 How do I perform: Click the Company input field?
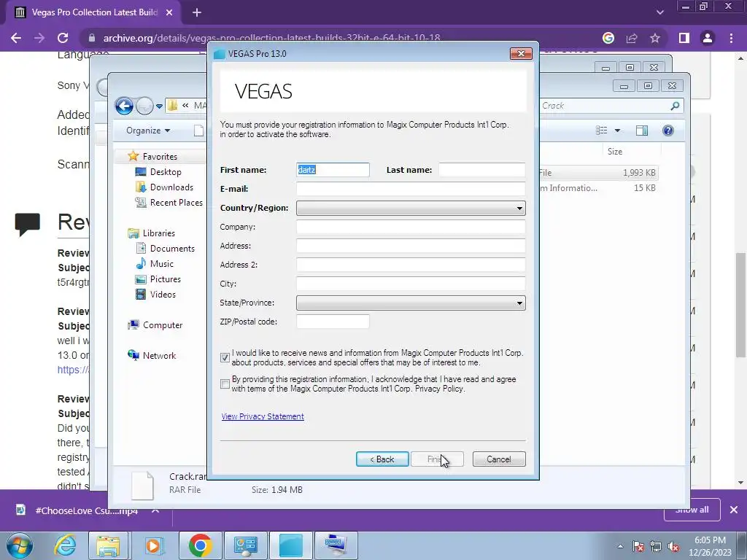[411, 227]
